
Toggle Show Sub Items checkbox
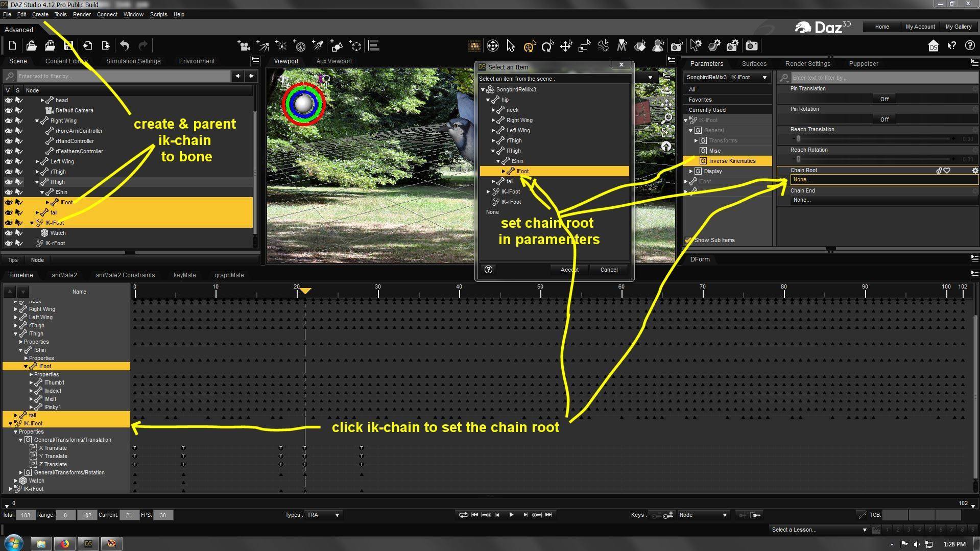click(x=688, y=240)
